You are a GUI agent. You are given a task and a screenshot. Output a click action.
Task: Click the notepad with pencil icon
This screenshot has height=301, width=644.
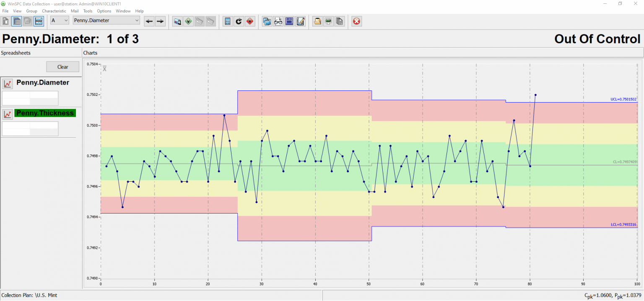pyautogui.click(x=300, y=21)
